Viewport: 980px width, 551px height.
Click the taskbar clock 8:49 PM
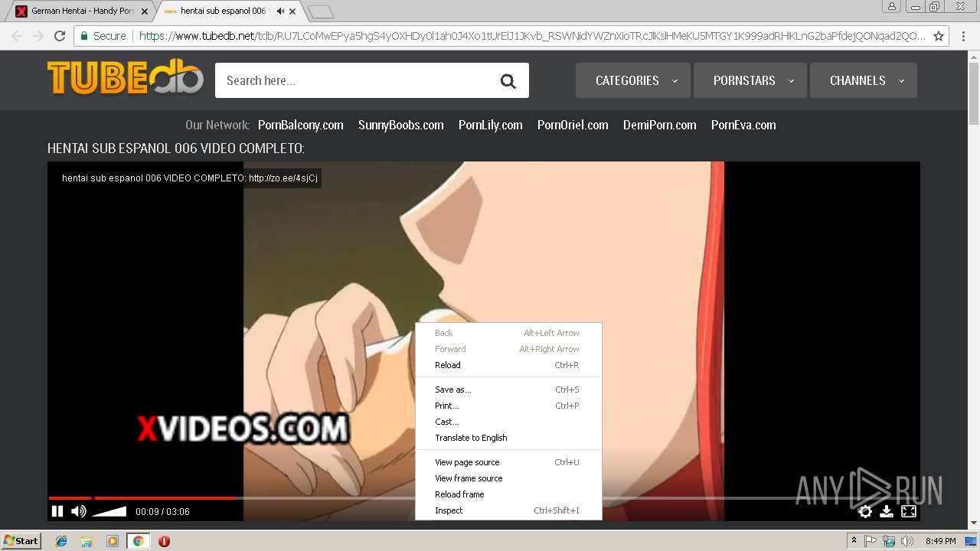[x=940, y=541]
